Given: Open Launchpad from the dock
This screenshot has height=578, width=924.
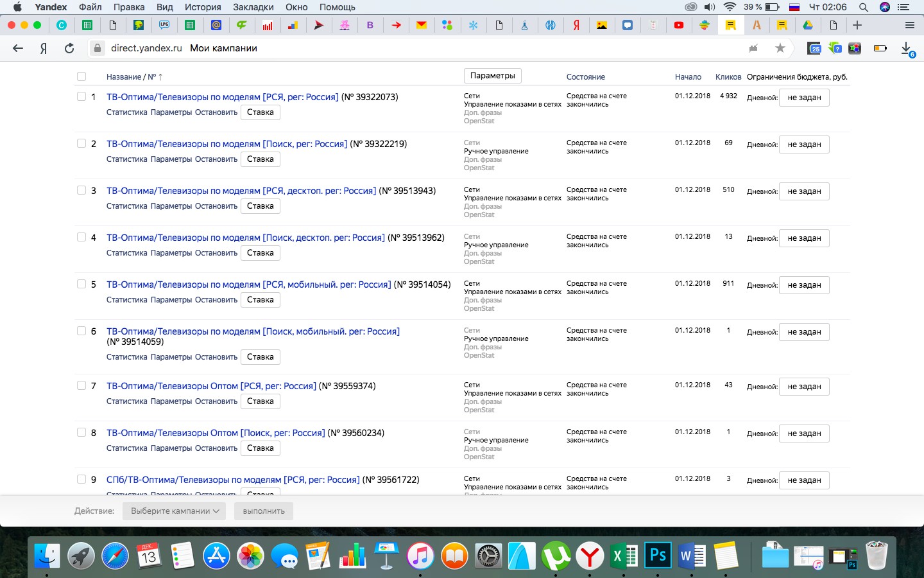Looking at the screenshot, I should click(x=81, y=556).
